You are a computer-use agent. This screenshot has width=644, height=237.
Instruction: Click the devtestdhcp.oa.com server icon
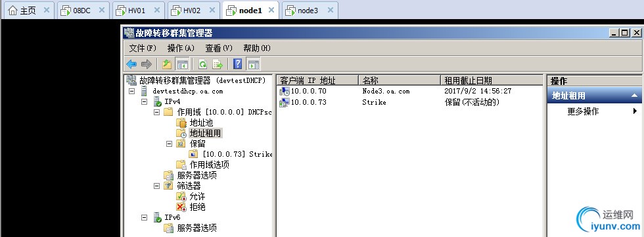tap(144, 91)
